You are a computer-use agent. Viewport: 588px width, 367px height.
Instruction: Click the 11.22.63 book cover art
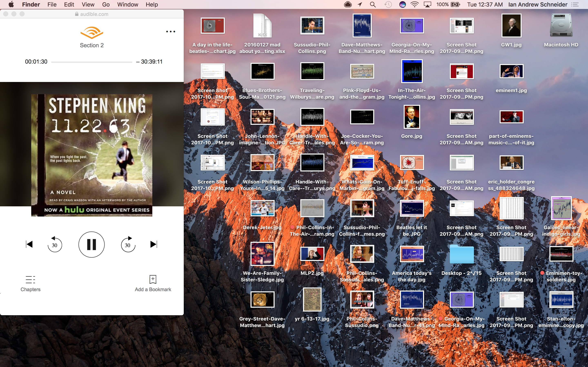pyautogui.click(x=92, y=155)
